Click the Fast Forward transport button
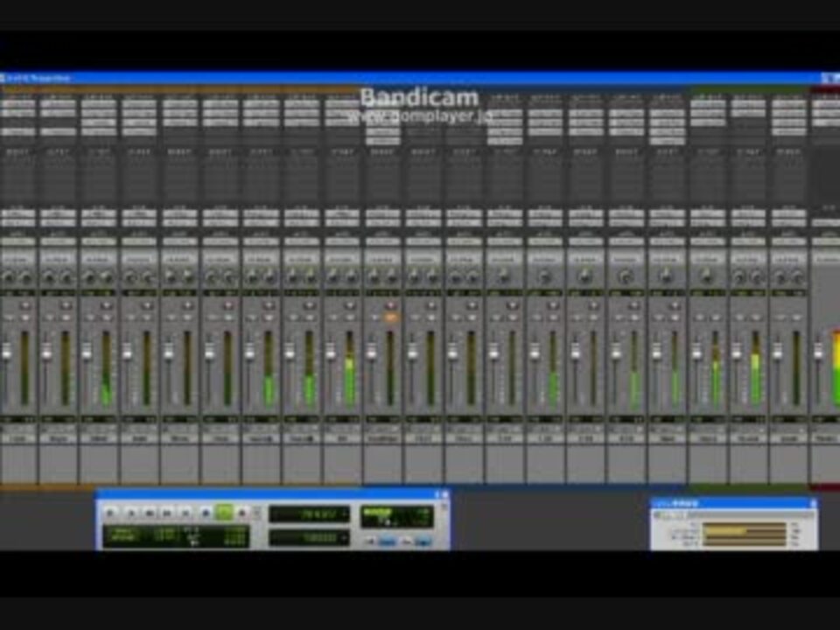Viewport: 840px width, 630px height. point(167,513)
